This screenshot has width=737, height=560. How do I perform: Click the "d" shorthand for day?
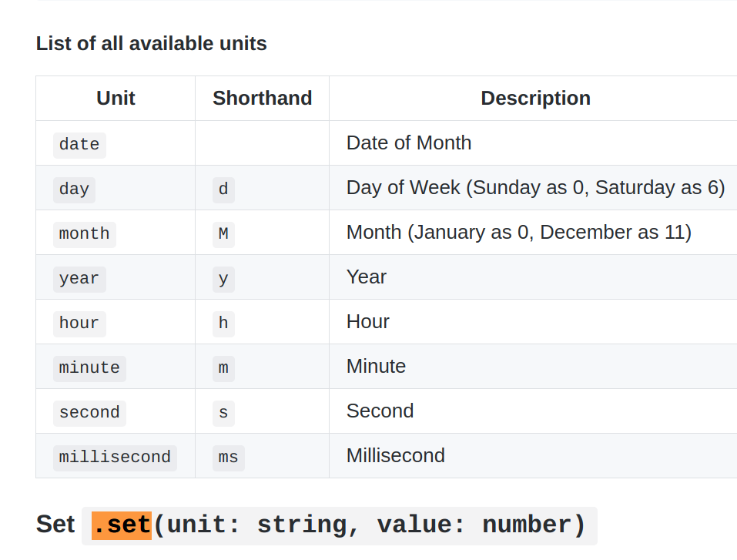[223, 189]
